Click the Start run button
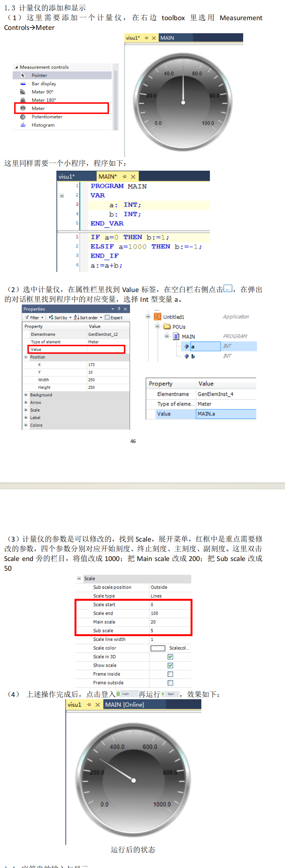The height and width of the screenshot is (868, 285). point(170,694)
